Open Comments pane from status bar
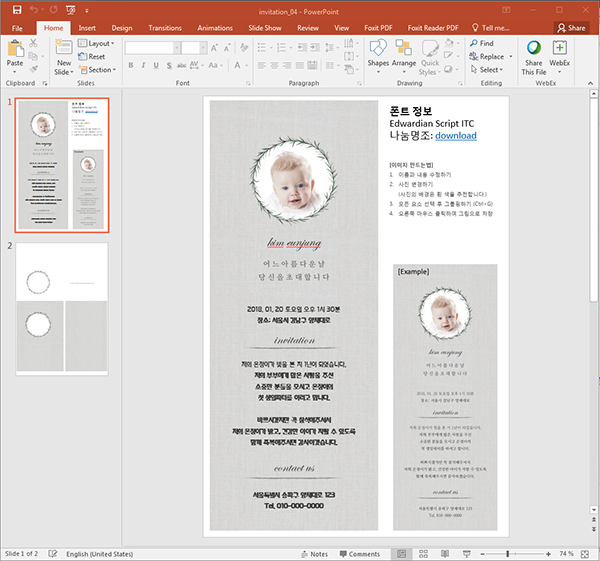The height and width of the screenshot is (561, 600). [360, 554]
